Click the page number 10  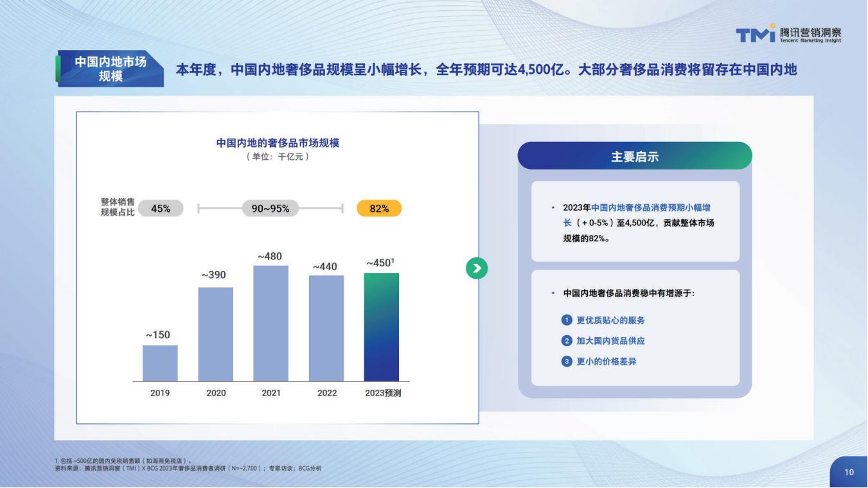tap(849, 473)
